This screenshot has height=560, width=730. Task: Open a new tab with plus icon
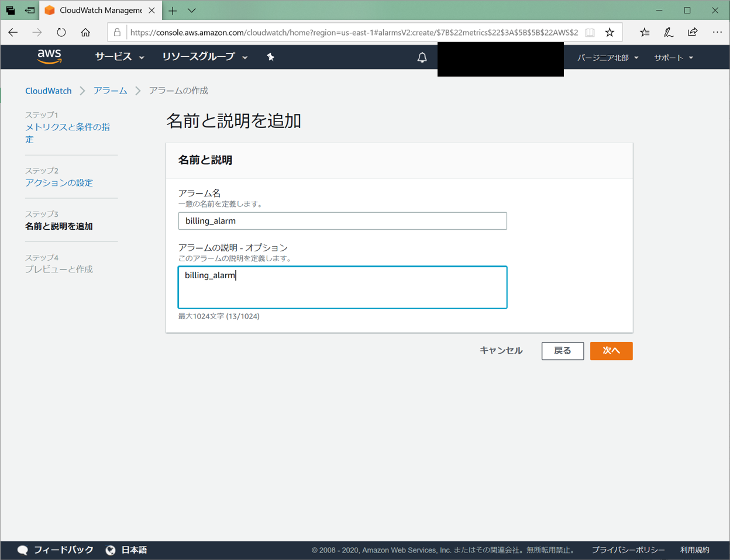coord(173,11)
